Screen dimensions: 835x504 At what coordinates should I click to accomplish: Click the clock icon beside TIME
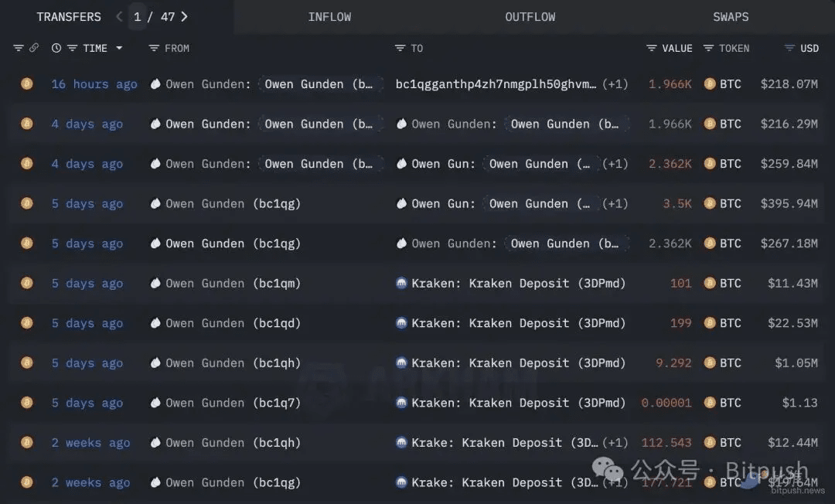point(56,48)
